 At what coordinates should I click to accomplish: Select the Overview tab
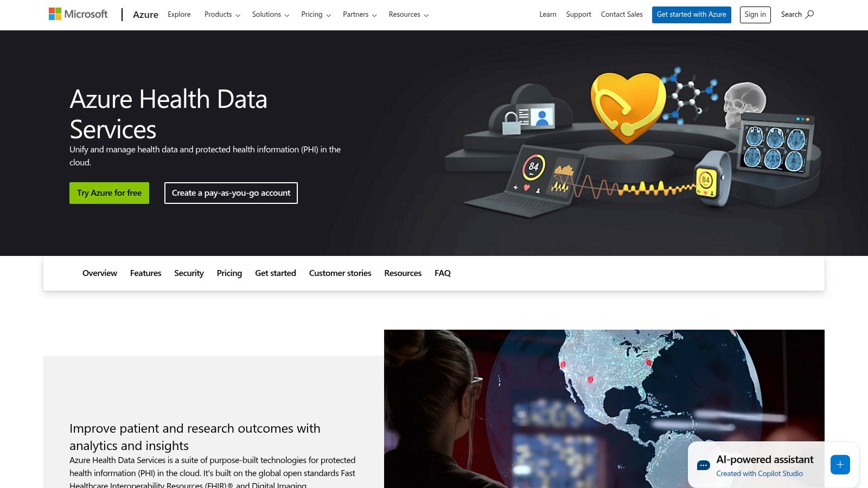pos(100,273)
